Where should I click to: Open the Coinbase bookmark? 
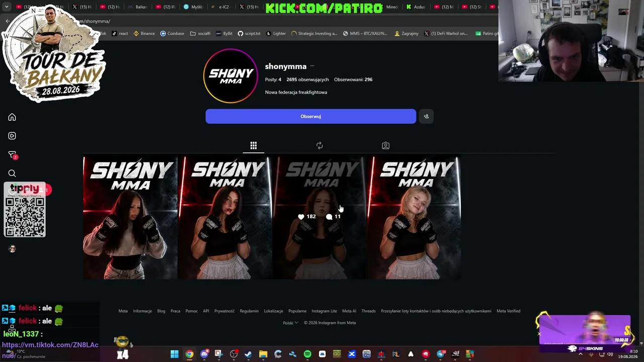(172, 34)
